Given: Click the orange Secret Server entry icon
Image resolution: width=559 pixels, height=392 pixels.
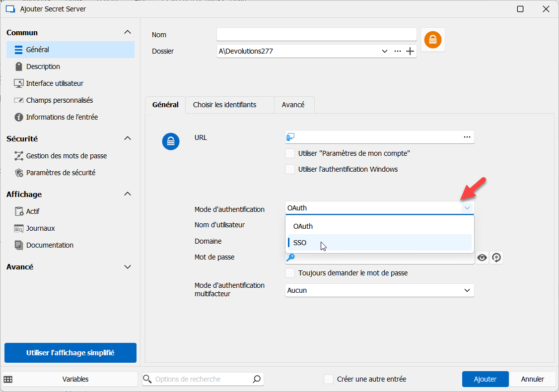Looking at the screenshot, I should [432, 40].
